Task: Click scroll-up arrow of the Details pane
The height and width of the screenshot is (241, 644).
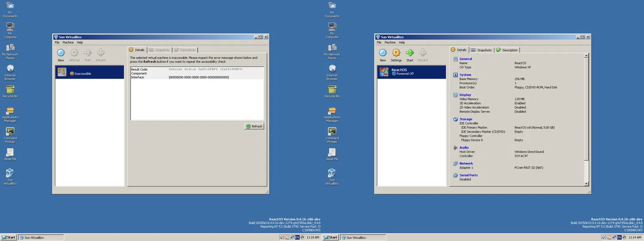Action: click(x=586, y=55)
